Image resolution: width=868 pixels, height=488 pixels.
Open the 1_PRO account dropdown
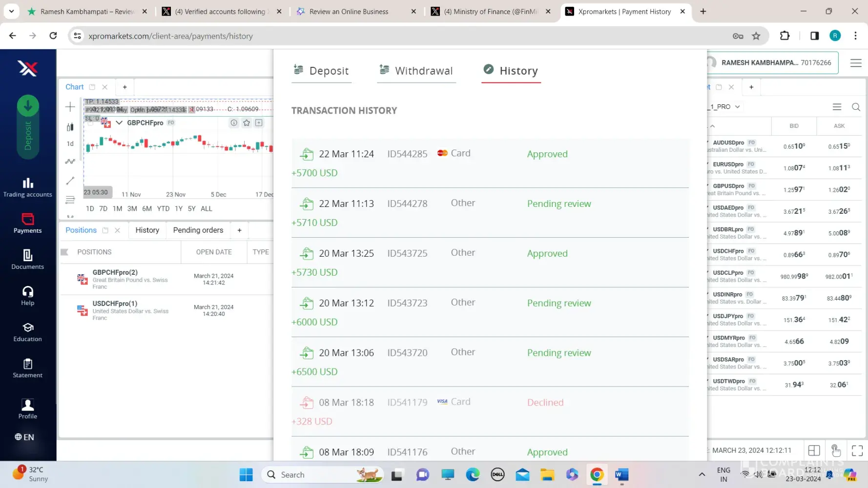[726, 107]
